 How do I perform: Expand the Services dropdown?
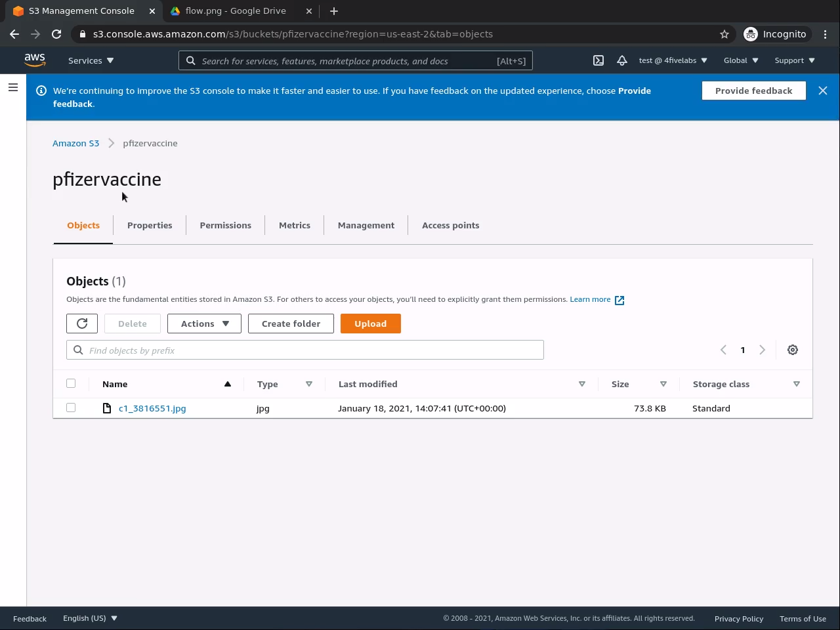[91, 60]
